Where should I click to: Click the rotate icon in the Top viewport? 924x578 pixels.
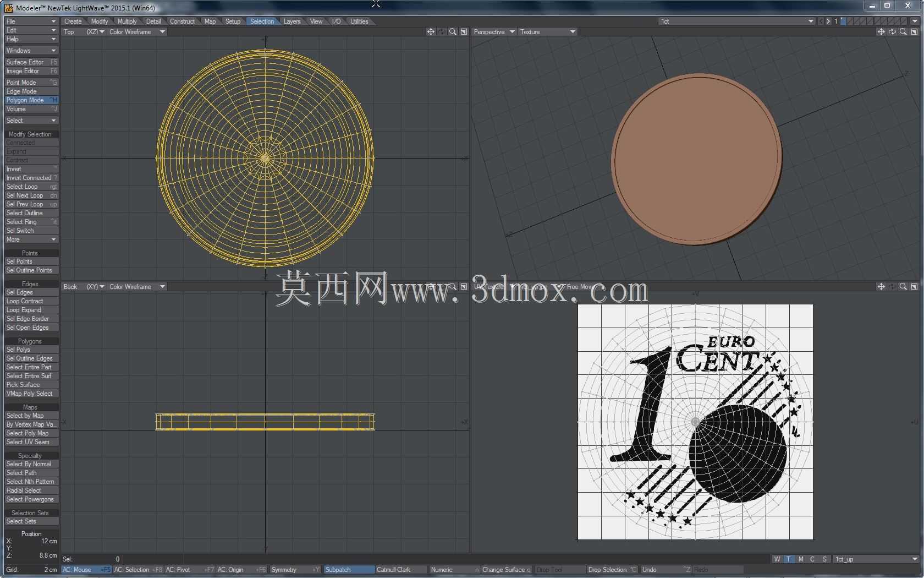coord(442,32)
